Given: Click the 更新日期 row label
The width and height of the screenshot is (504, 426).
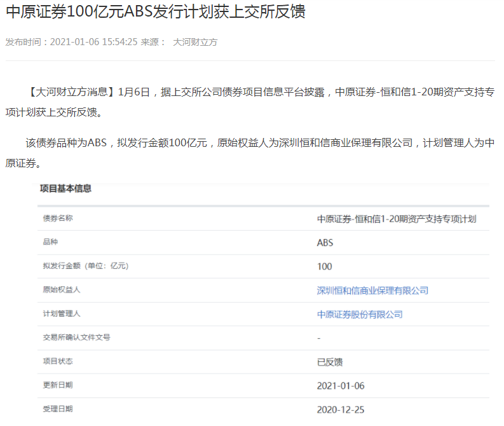Looking at the screenshot, I should pyautogui.click(x=58, y=385).
